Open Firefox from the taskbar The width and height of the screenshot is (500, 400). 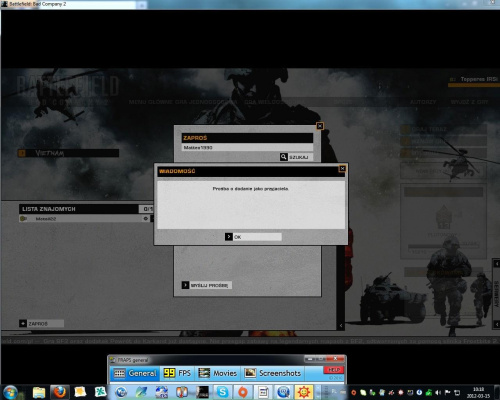(60, 392)
